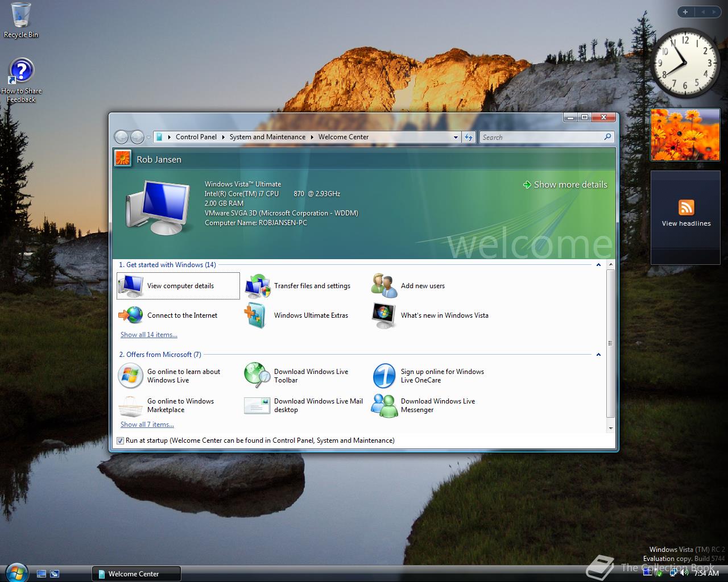Image resolution: width=728 pixels, height=582 pixels.
Task: Click Show more details link
Action: [x=565, y=185]
